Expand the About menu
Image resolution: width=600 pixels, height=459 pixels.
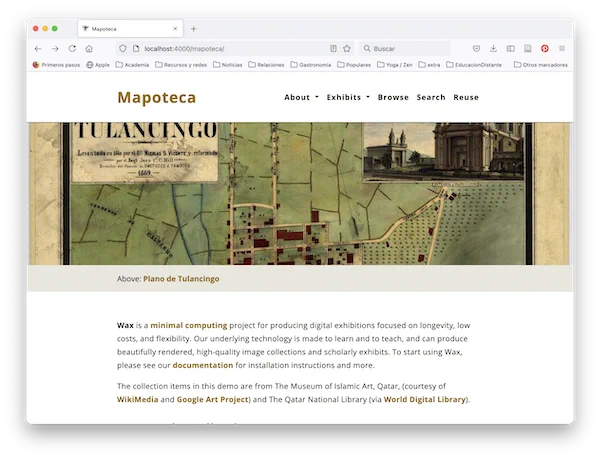tap(302, 97)
